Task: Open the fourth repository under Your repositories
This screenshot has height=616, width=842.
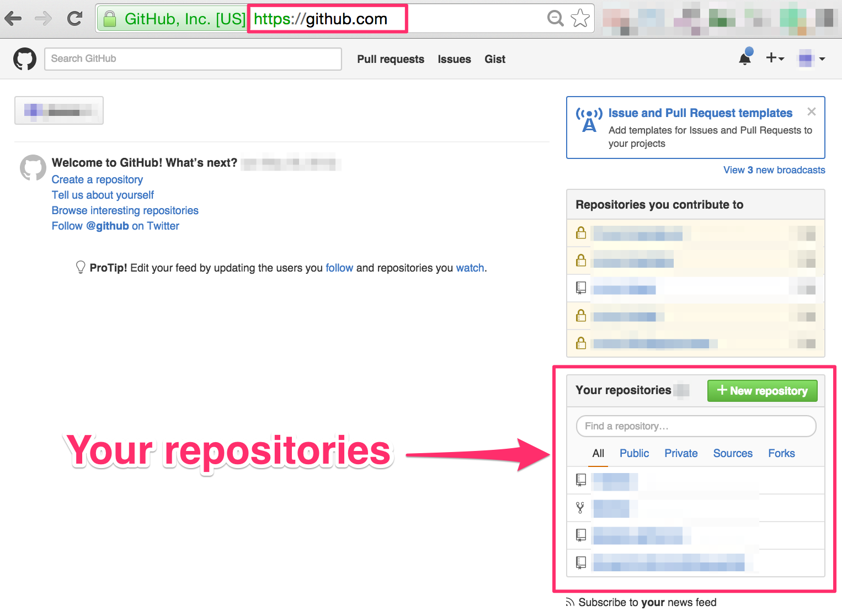Action: tap(696, 563)
